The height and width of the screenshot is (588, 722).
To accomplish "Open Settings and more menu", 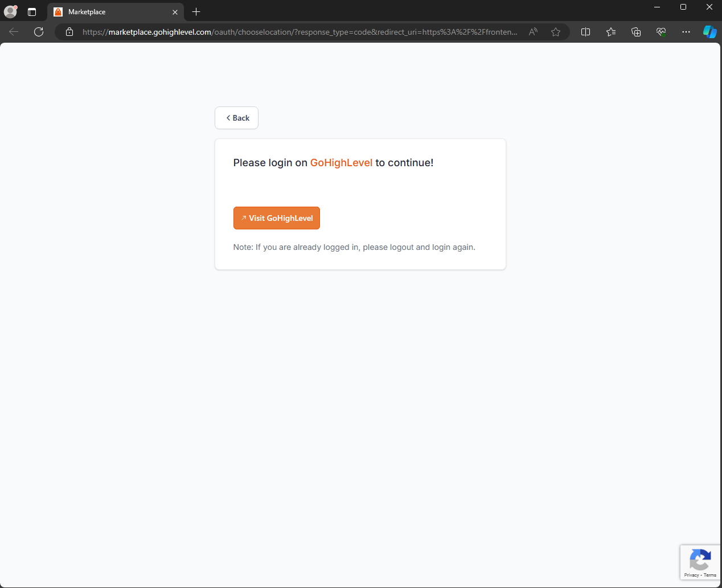I will tap(686, 32).
